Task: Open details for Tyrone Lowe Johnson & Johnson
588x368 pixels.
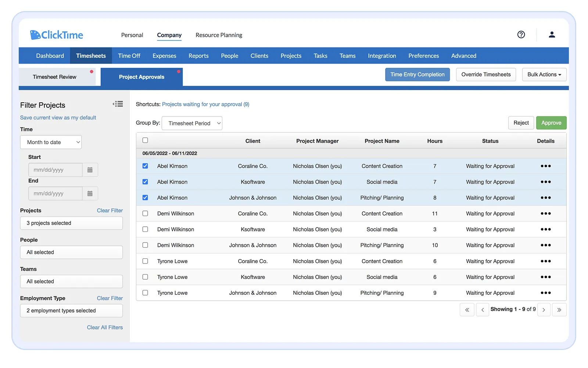Action: [x=546, y=293]
